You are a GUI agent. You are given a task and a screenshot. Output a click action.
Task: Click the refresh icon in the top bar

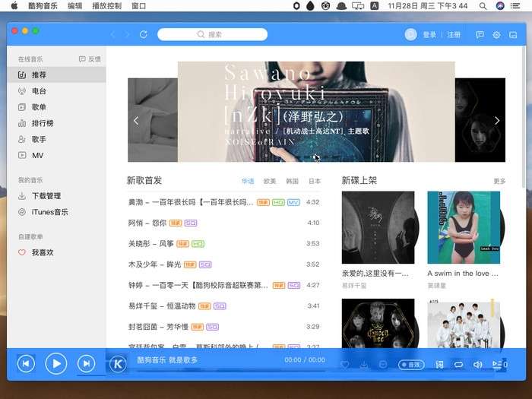tap(144, 34)
